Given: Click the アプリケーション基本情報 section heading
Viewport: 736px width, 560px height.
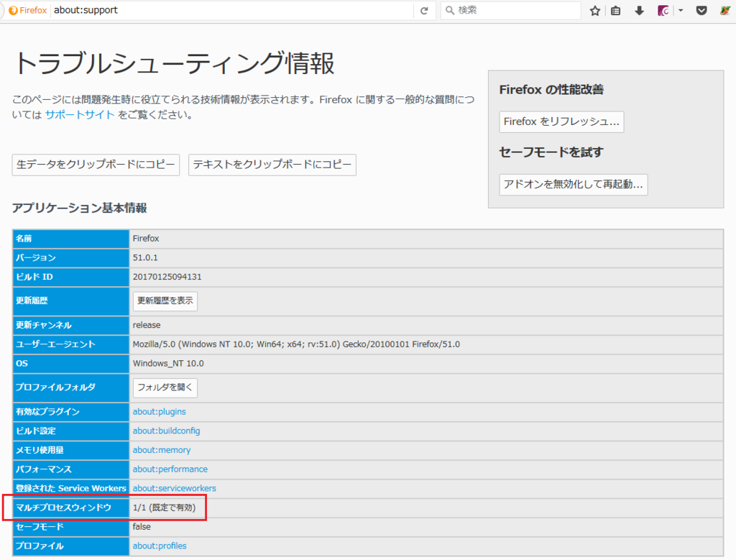Looking at the screenshot, I should click(x=79, y=208).
